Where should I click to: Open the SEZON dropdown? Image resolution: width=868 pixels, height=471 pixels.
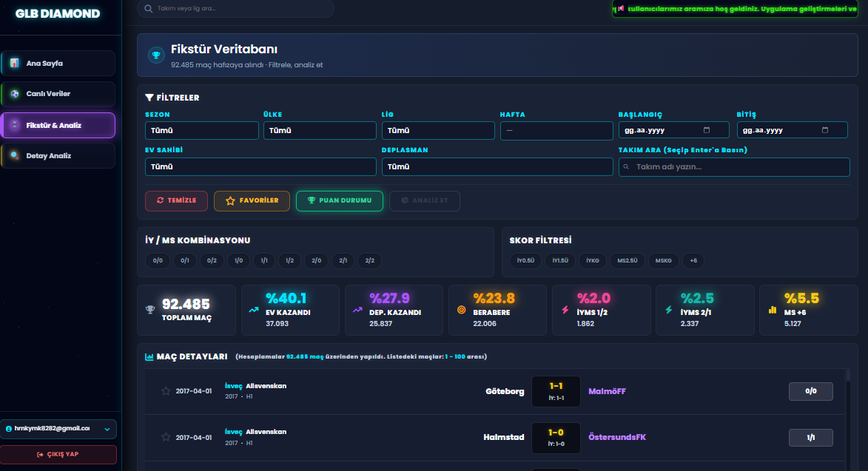[x=201, y=130]
